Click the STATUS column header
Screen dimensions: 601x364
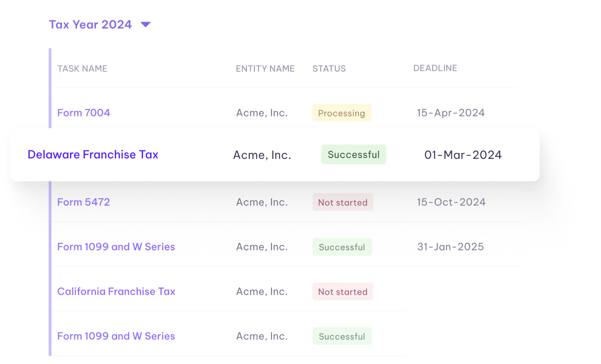tap(329, 68)
